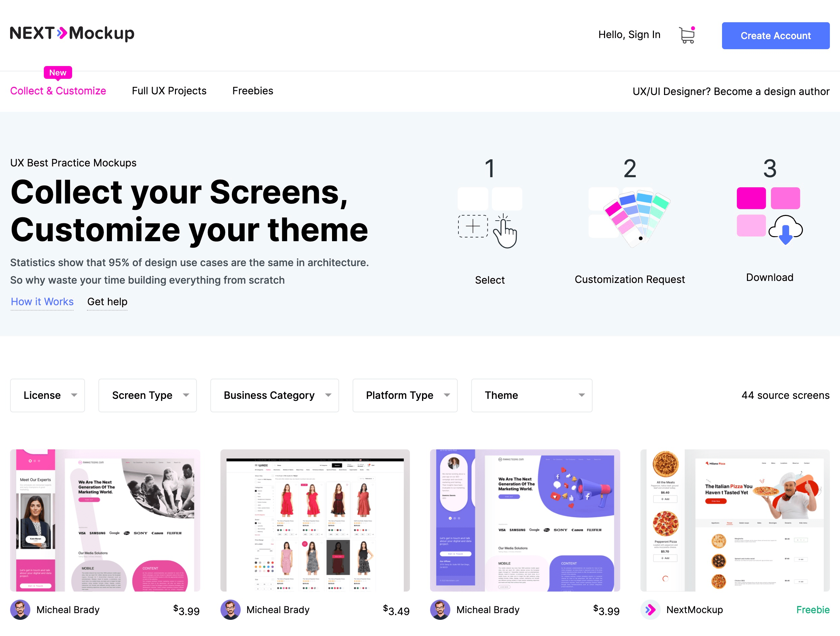The image size is (840, 636).
Task: Click the Get help link
Action: click(107, 301)
